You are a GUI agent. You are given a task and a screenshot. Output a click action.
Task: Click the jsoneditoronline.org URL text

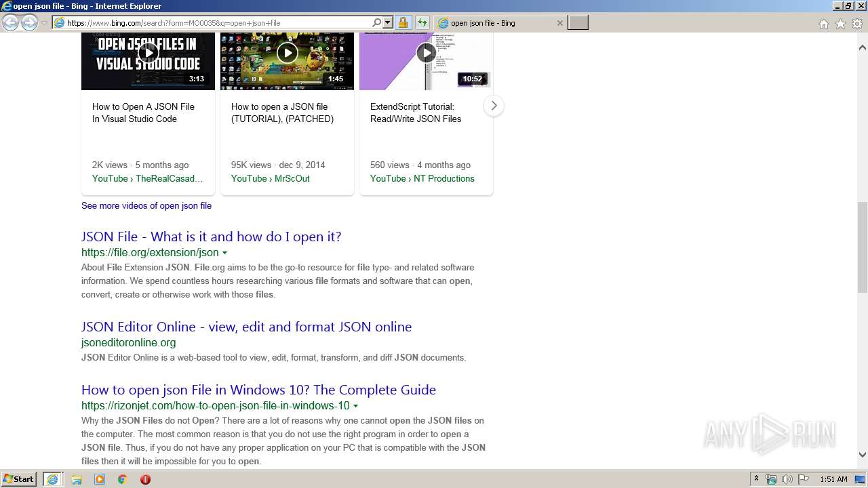[x=129, y=342]
